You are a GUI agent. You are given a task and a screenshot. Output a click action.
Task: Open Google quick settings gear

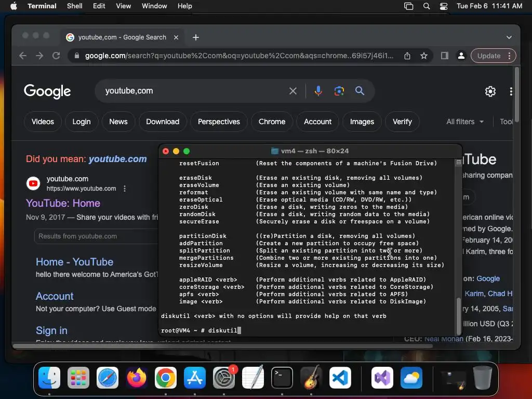click(x=490, y=91)
